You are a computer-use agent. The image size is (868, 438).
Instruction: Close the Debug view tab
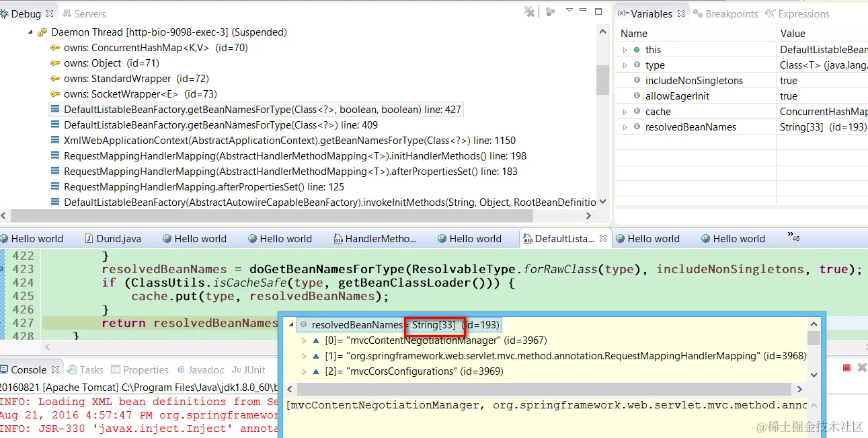click(50, 13)
